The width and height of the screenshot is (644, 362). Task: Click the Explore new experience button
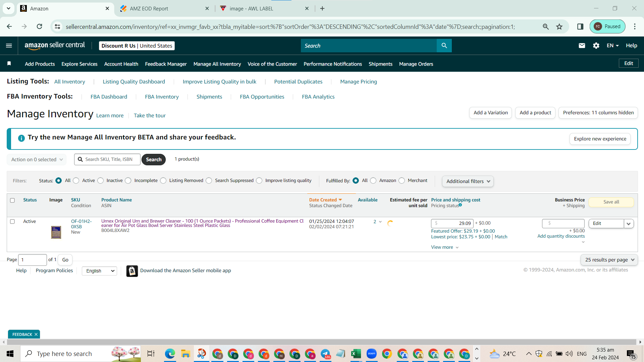[600, 139]
